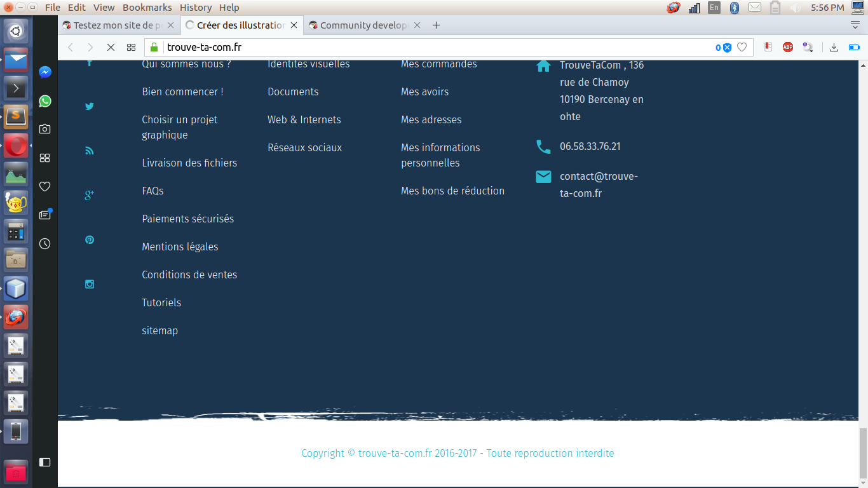This screenshot has height=488, width=868.
Task: Open the Edit menu
Action: coord(77,8)
